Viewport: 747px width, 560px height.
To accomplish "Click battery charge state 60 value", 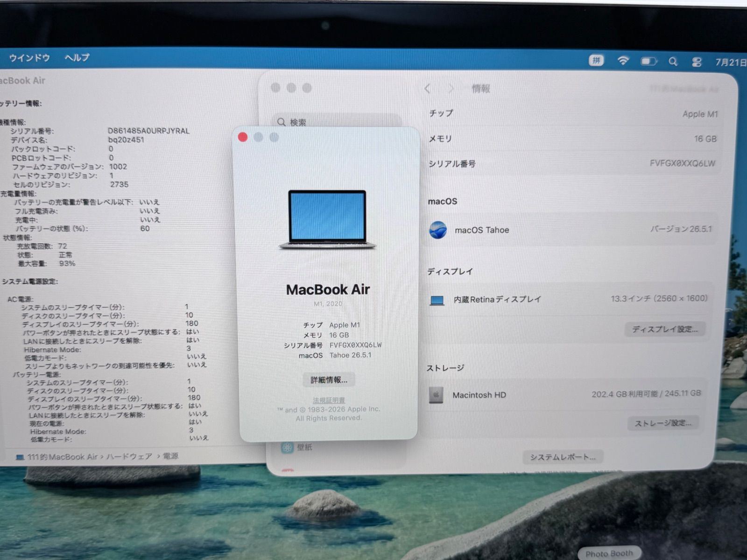I will click(x=145, y=229).
